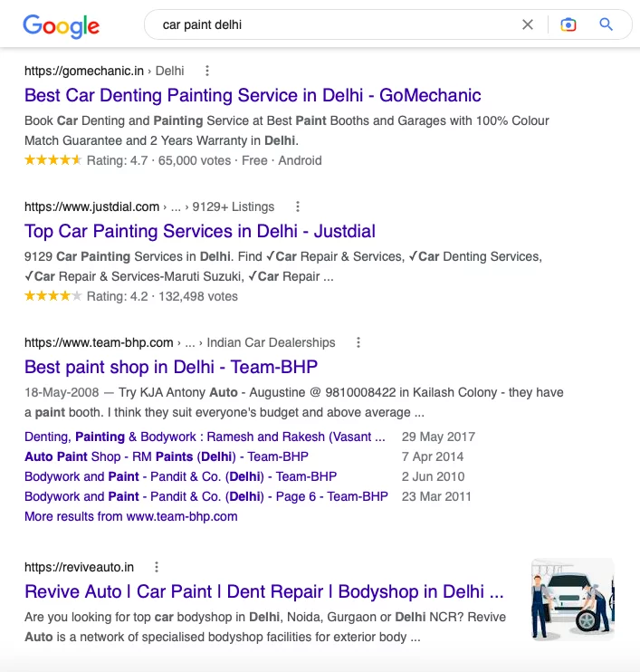The width and height of the screenshot is (640, 672).
Task: Open three-dot menu for justdial.com result
Action: click(298, 206)
